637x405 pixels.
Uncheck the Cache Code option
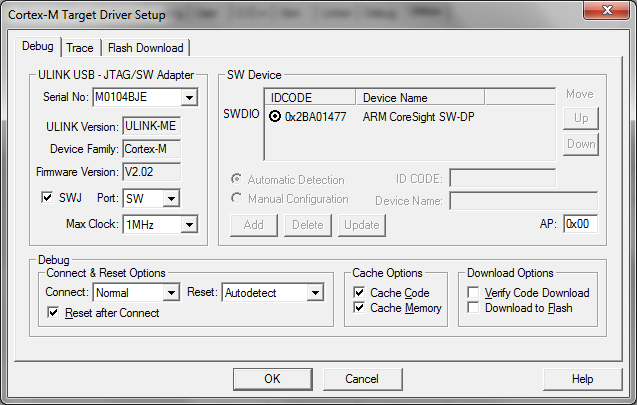coord(360,293)
